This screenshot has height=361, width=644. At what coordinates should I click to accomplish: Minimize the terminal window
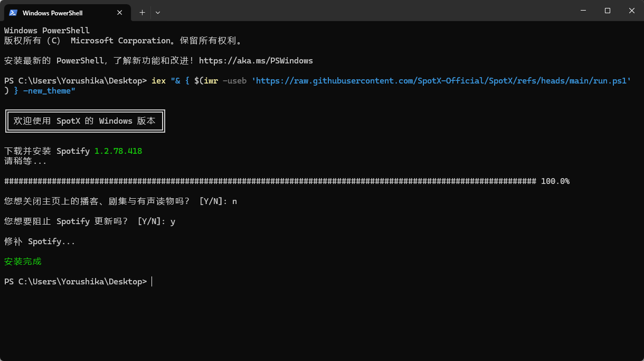coord(583,11)
